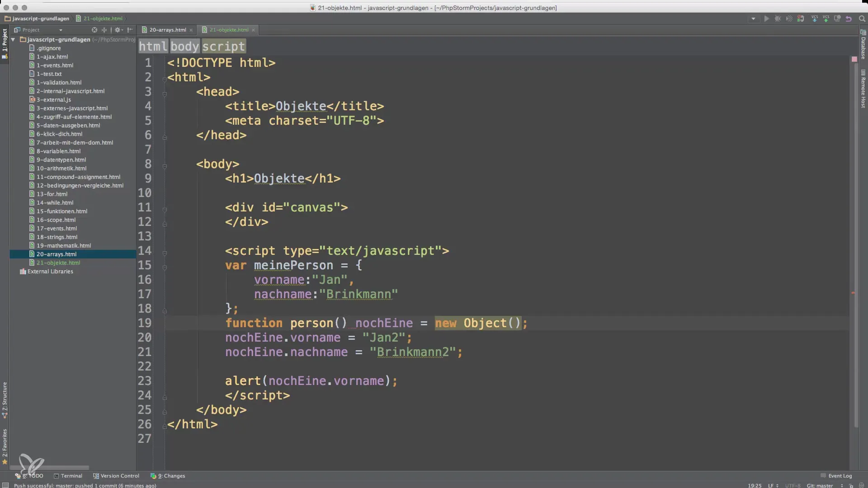Open the Version Control tool window
The width and height of the screenshot is (868, 488).
coord(116,476)
